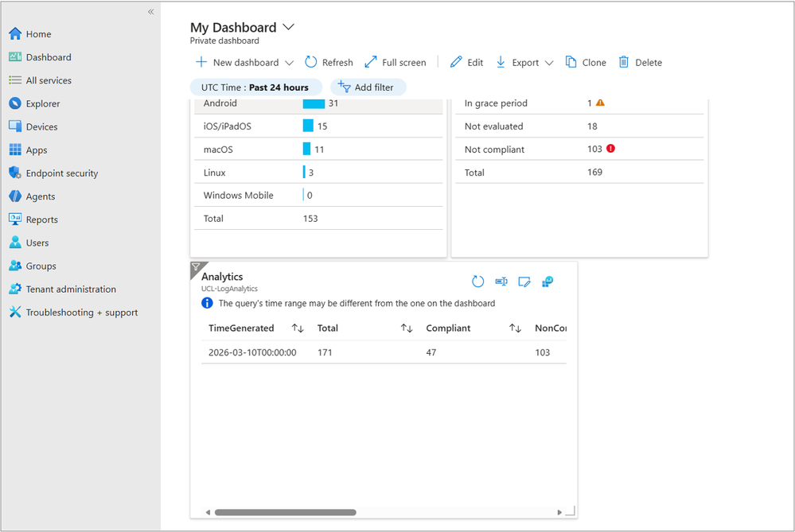The width and height of the screenshot is (795, 532).
Task: Click the Add filter button
Action: click(x=368, y=87)
